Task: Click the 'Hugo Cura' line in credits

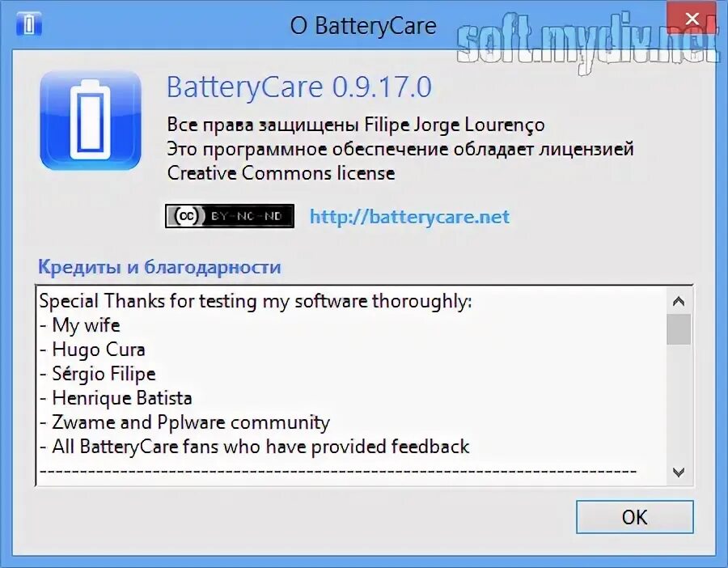Action: 92,350
